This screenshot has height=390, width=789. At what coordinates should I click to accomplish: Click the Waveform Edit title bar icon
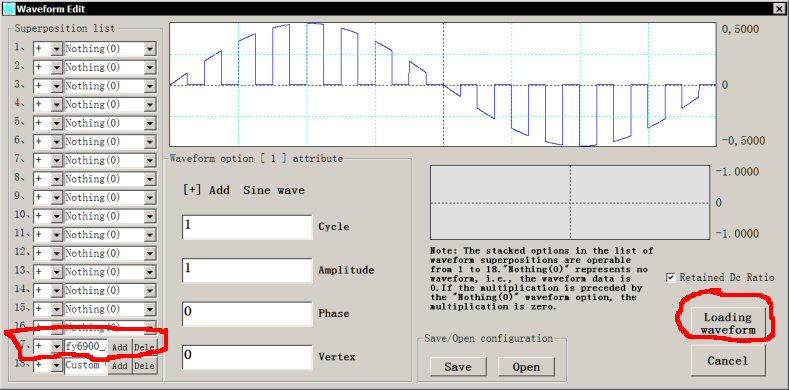click(x=9, y=9)
